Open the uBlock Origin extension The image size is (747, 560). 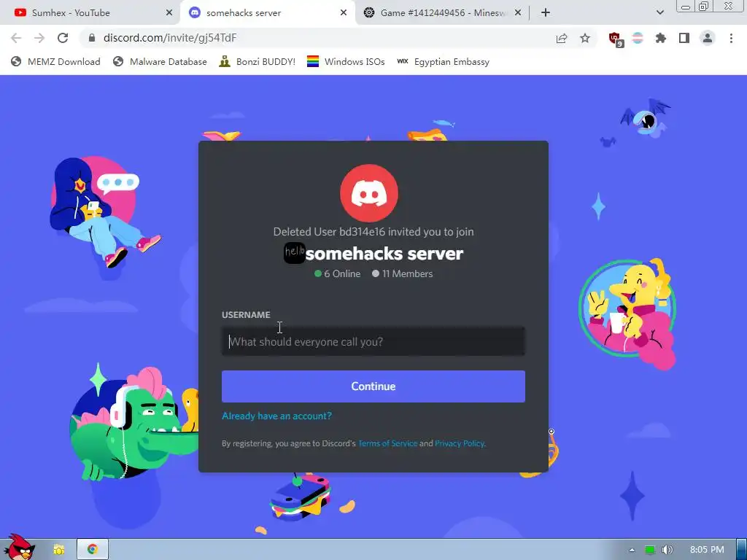[x=615, y=39]
